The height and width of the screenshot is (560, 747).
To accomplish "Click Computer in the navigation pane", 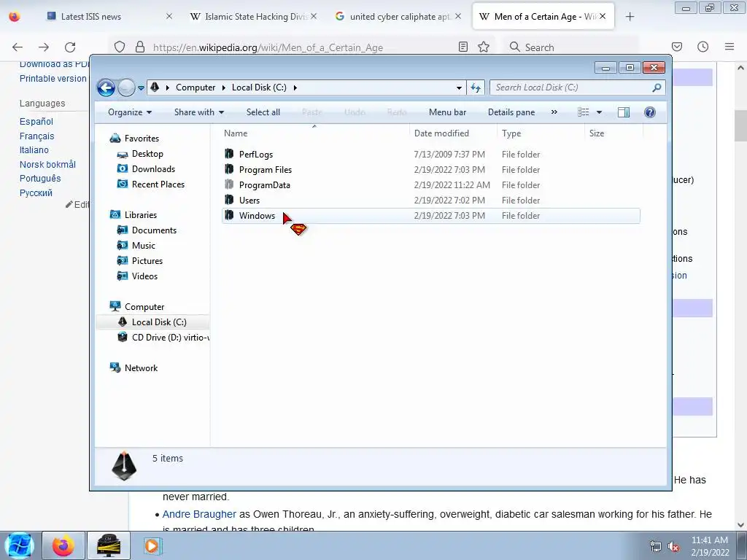I will coord(144,307).
